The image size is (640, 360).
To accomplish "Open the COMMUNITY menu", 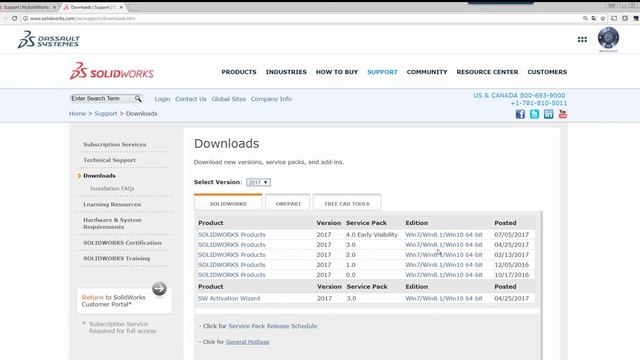I will (x=427, y=72).
